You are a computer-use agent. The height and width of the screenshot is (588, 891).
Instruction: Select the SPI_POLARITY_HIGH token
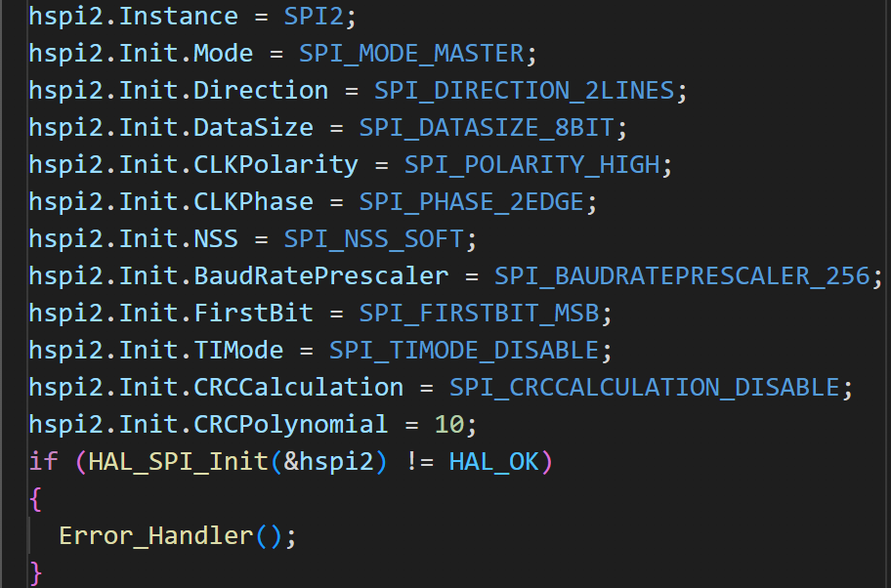pos(531,165)
